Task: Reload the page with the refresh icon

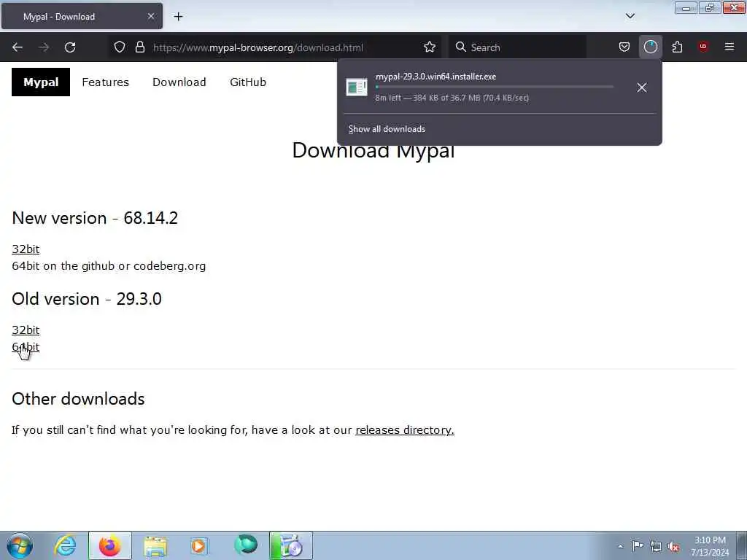Action: (70, 47)
